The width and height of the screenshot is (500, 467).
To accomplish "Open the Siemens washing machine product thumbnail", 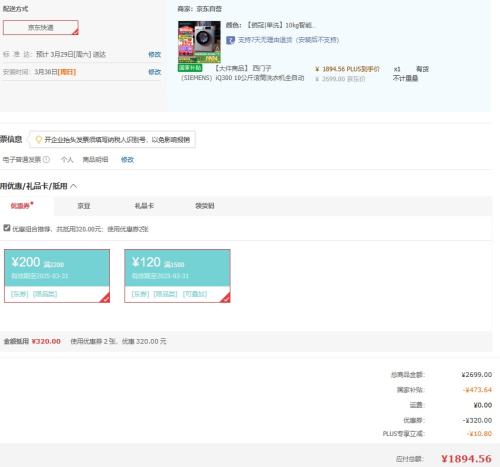I will pos(199,42).
